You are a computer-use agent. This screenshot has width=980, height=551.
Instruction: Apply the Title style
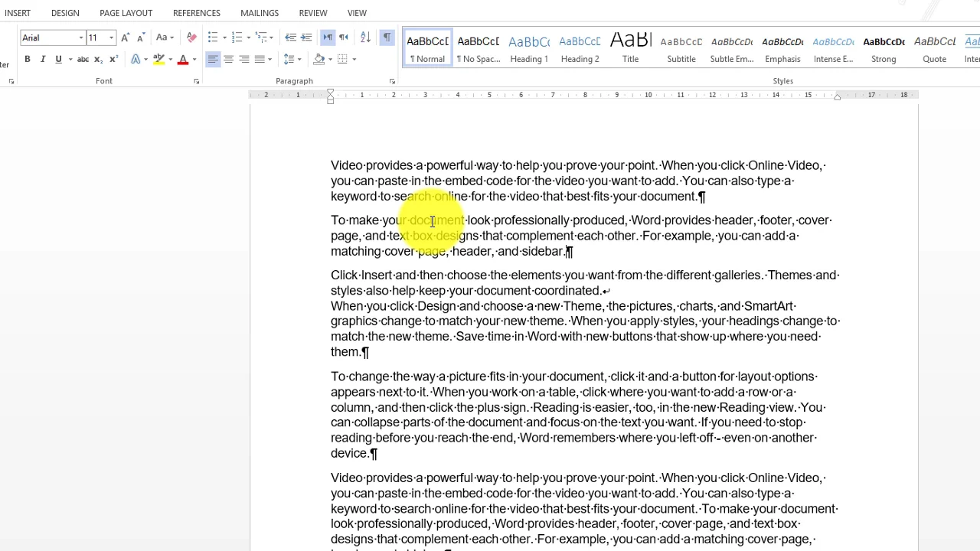point(630,48)
